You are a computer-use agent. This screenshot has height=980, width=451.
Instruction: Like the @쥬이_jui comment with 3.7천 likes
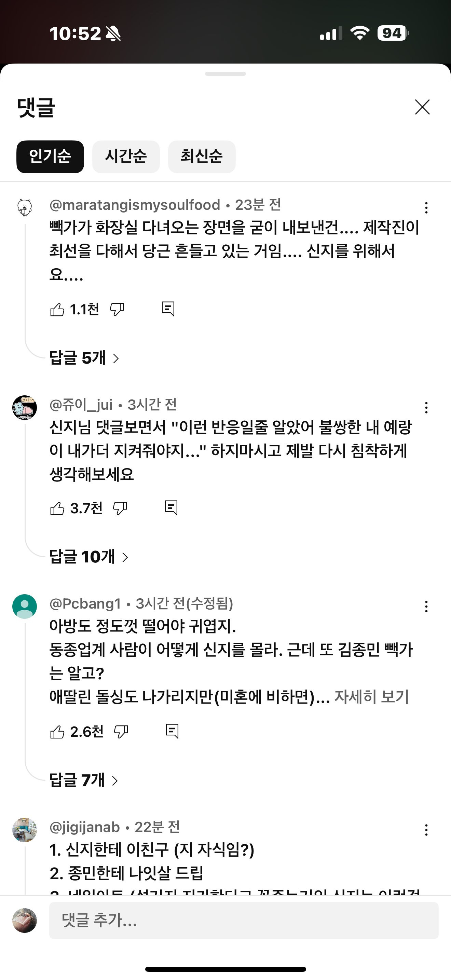point(57,508)
